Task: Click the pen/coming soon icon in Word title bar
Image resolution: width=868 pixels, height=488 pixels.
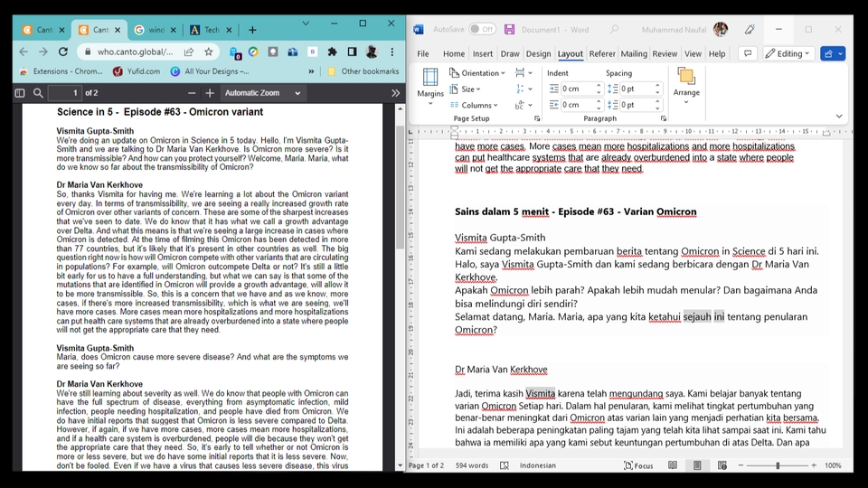Action: pyautogui.click(x=750, y=29)
